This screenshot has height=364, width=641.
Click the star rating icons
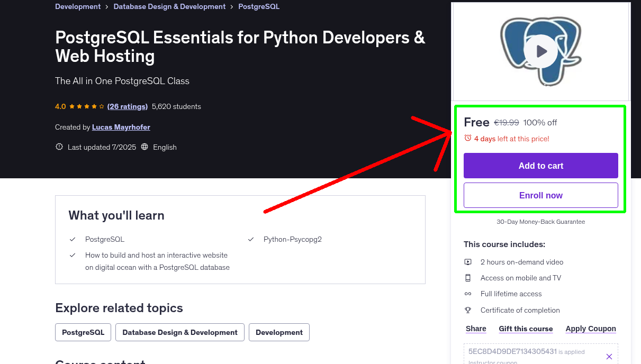(87, 106)
